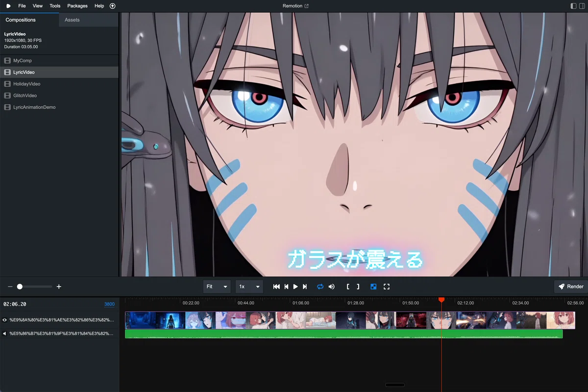
Task: Toggle loop playback
Action: point(320,287)
